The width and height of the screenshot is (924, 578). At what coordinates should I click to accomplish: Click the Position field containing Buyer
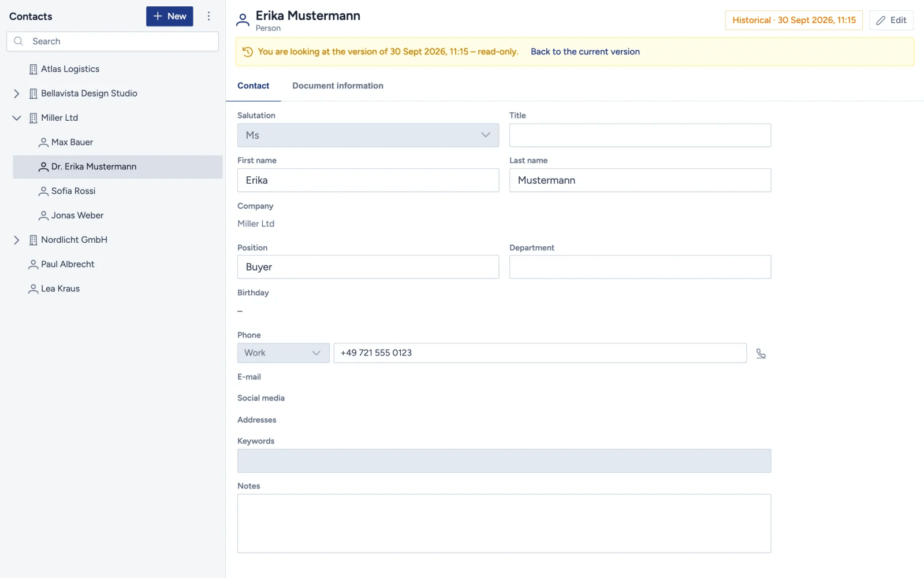[368, 267]
